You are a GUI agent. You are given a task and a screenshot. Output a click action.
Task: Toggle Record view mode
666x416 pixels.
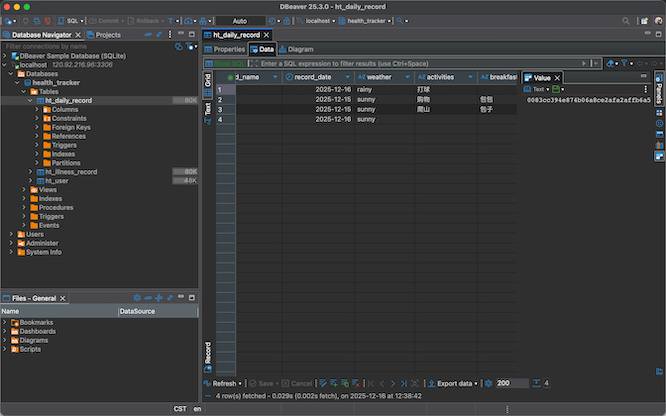(x=208, y=353)
